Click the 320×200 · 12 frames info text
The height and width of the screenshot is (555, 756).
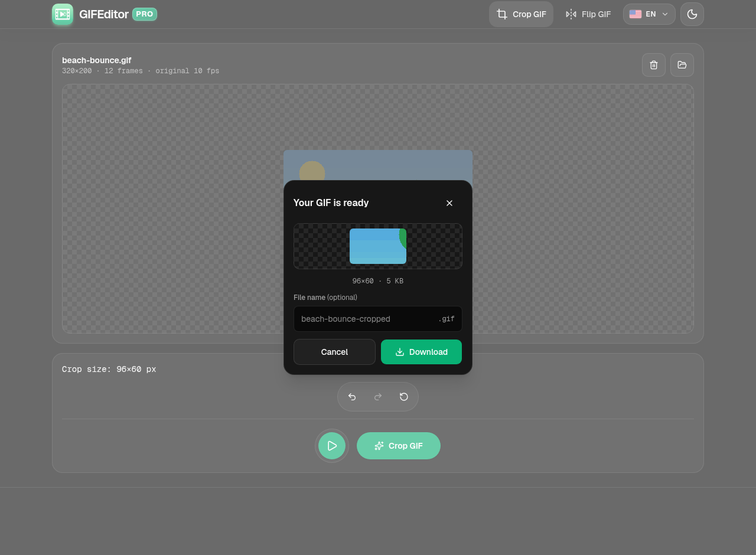tap(141, 71)
